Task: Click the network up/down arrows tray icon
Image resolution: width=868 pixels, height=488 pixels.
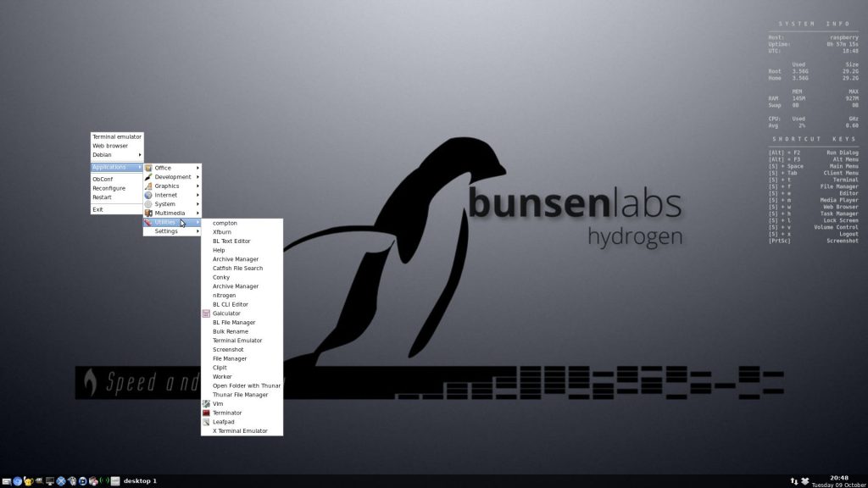Action: click(793, 481)
